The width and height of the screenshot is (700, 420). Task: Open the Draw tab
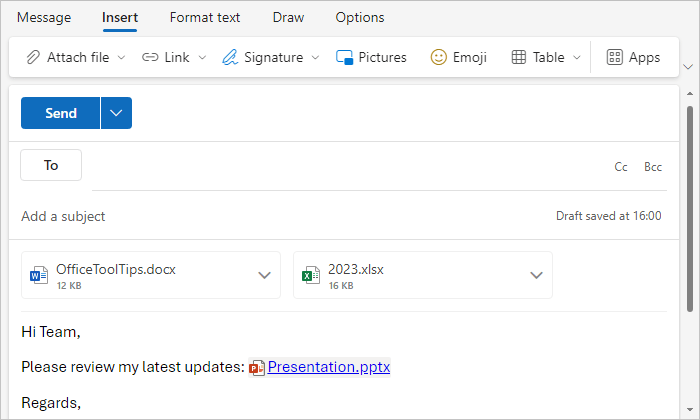pos(288,17)
